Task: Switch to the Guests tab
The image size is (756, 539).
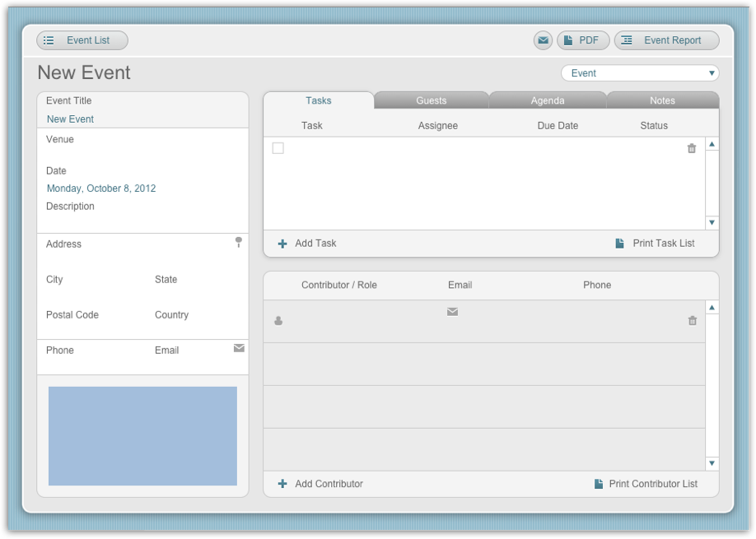Action: pos(431,100)
